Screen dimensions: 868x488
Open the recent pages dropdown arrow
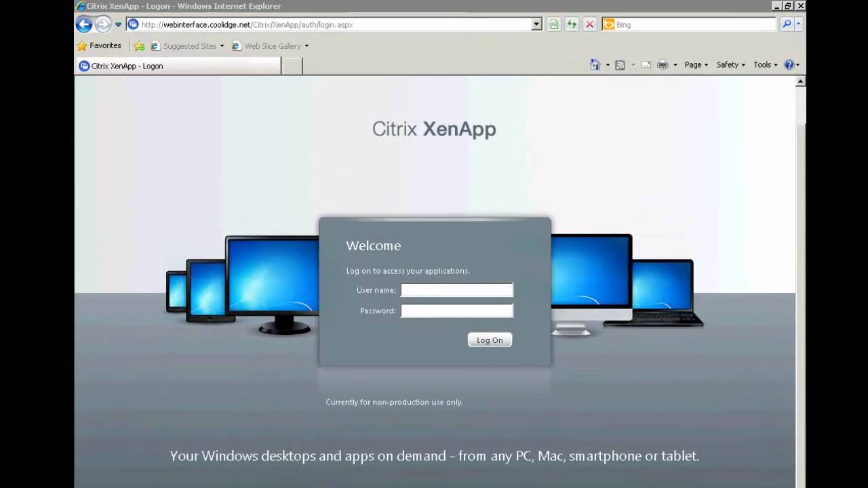click(118, 25)
